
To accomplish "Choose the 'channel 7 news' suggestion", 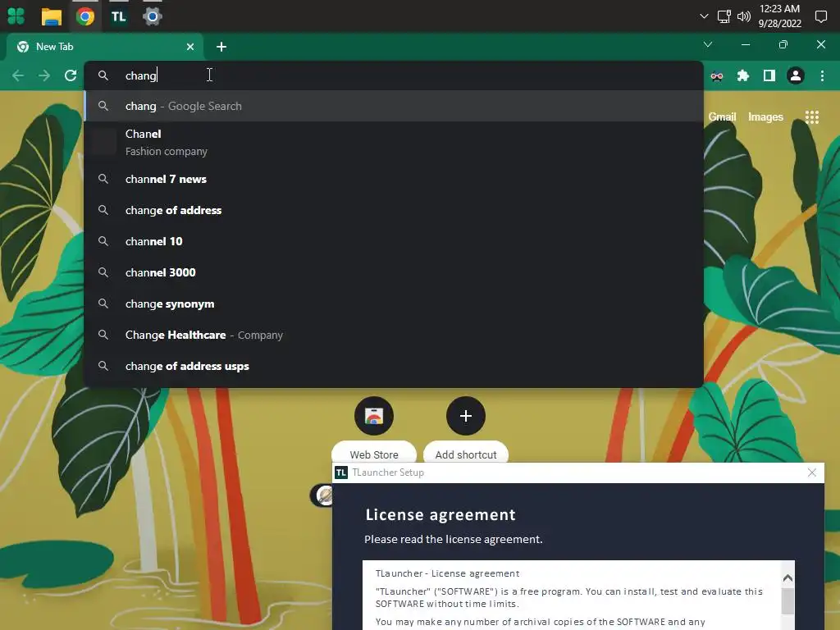I will pyautogui.click(x=394, y=179).
